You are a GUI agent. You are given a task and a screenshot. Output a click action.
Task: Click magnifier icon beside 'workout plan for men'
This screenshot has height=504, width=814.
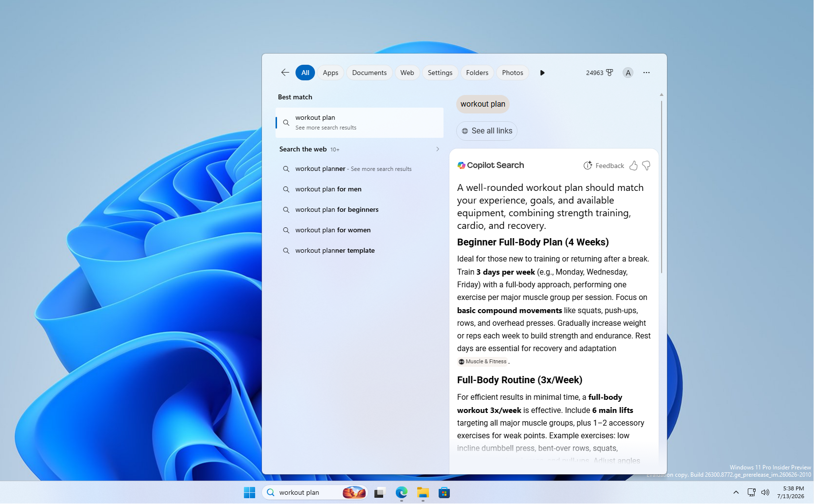pyautogui.click(x=286, y=189)
